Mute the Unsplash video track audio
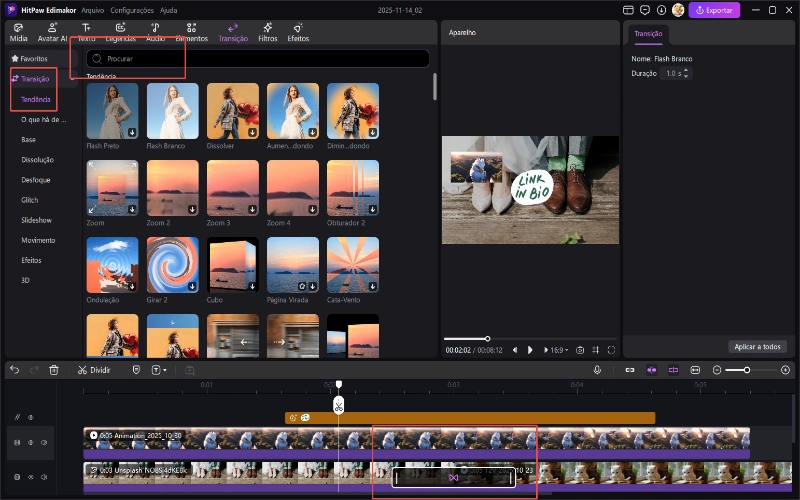800x500 pixels. tap(44, 477)
